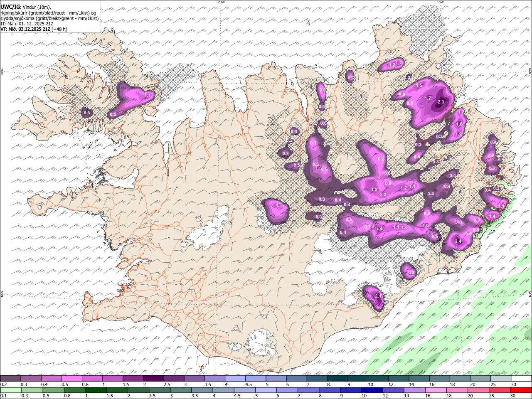Pick the darkest green swatch between 1 and 1.5
The image size is (532, 399).
(96, 390)
